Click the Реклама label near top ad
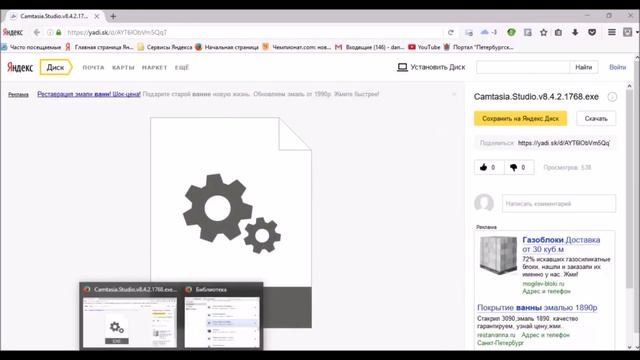640x360 pixels. click(x=18, y=95)
